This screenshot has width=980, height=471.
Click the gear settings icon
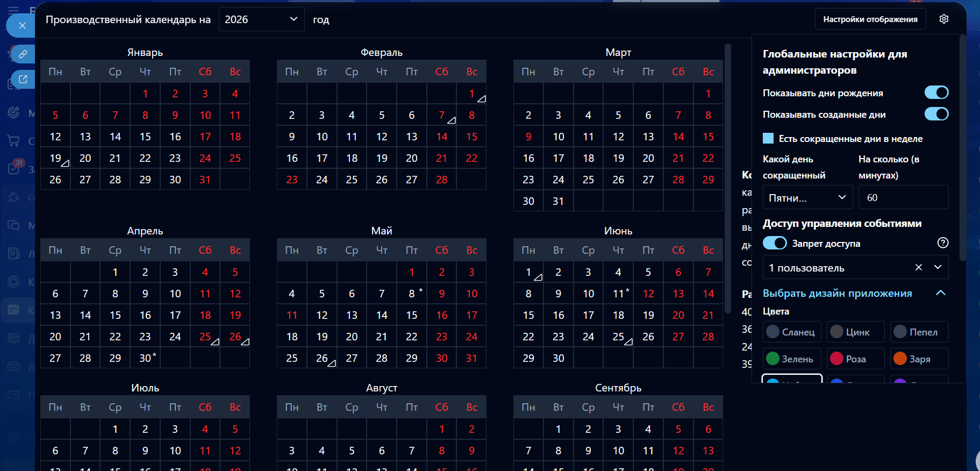coord(944,19)
